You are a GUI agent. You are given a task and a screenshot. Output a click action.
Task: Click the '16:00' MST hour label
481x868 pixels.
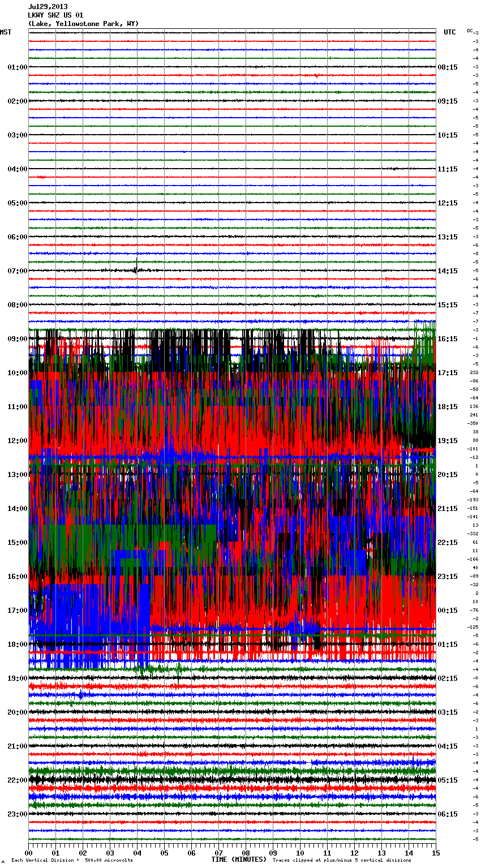coord(17,577)
